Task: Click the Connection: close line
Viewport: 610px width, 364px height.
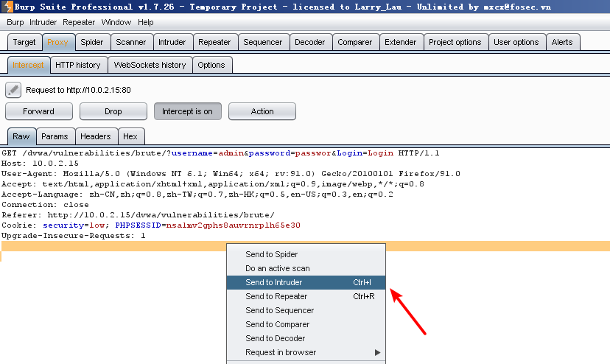Action: [45, 204]
